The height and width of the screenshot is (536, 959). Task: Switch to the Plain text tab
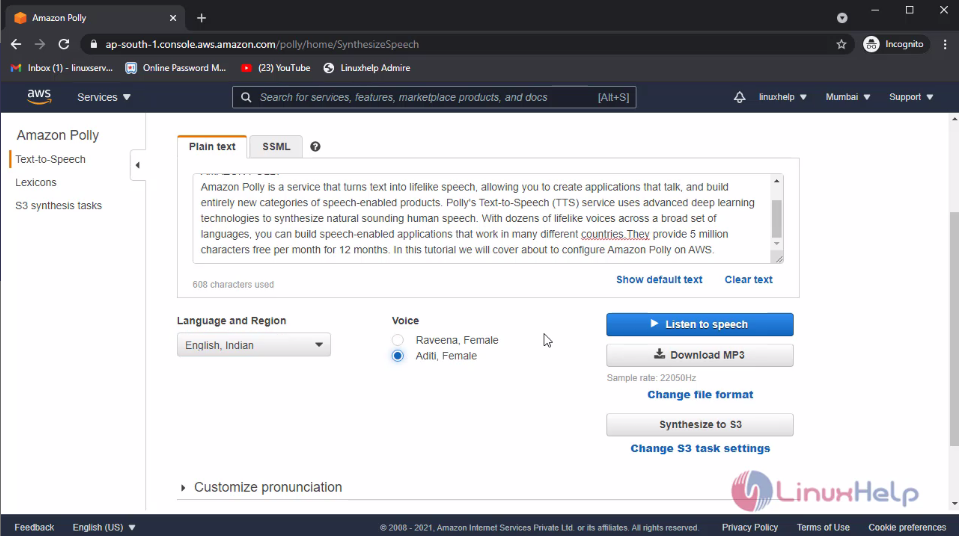212,147
